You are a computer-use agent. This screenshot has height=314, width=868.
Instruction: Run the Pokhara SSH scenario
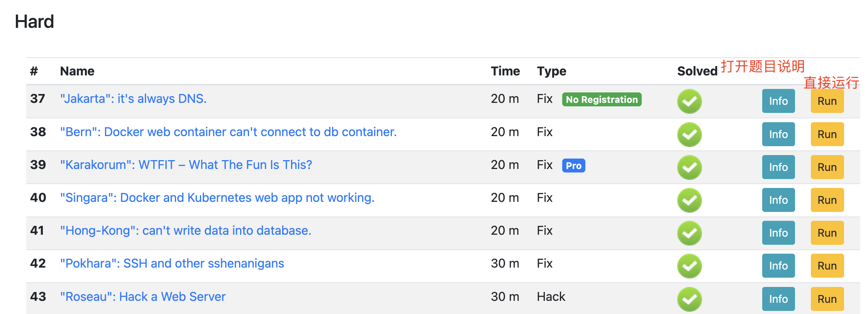tap(827, 266)
